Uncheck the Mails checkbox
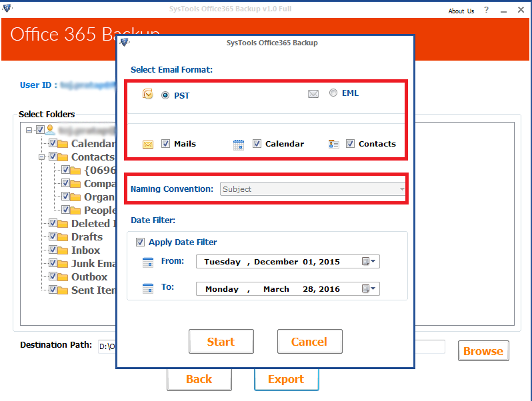 point(165,144)
